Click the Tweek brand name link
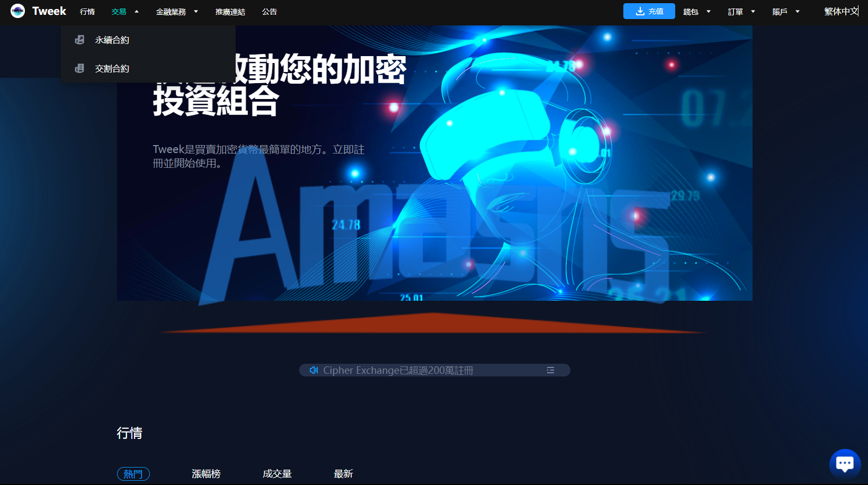The width and height of the screenshot is (868, 485). (x=49, y=11)
